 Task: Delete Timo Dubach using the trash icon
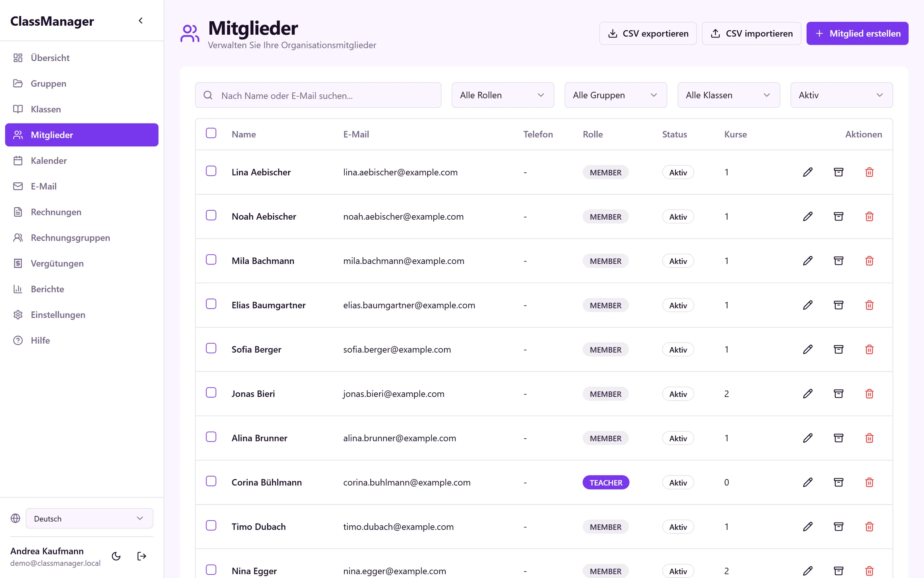pyautogui.click(x=869, y=527)
